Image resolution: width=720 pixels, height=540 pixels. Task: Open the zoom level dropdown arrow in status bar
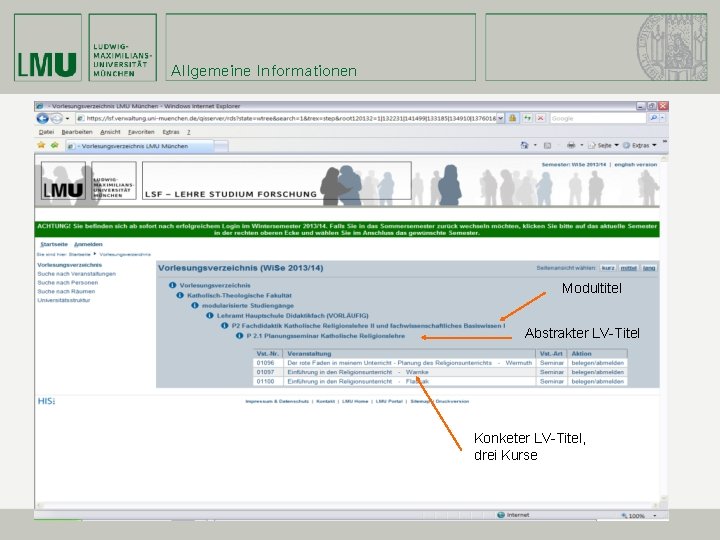[x=655, y=516]
